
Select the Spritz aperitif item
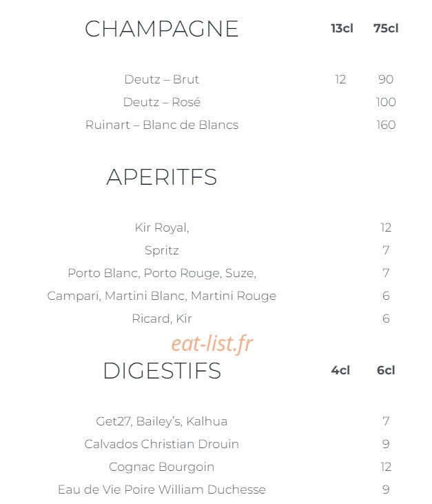point(161,250)
